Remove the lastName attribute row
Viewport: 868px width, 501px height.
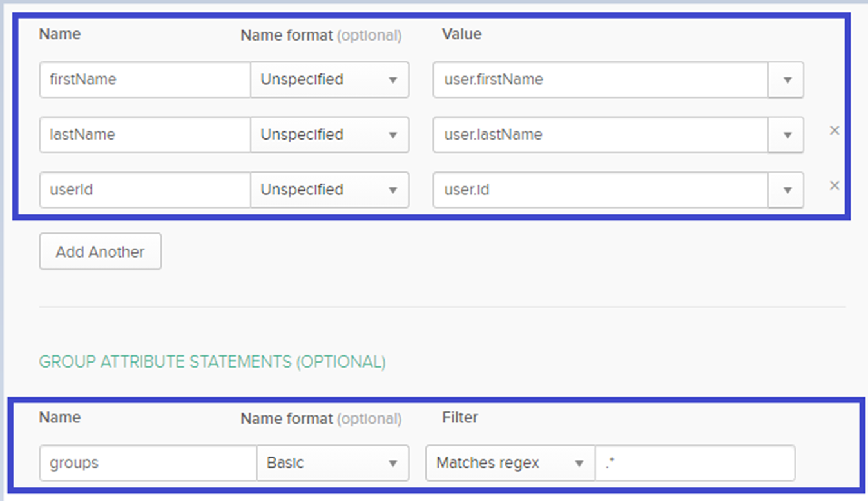click(x=834, y=131)
